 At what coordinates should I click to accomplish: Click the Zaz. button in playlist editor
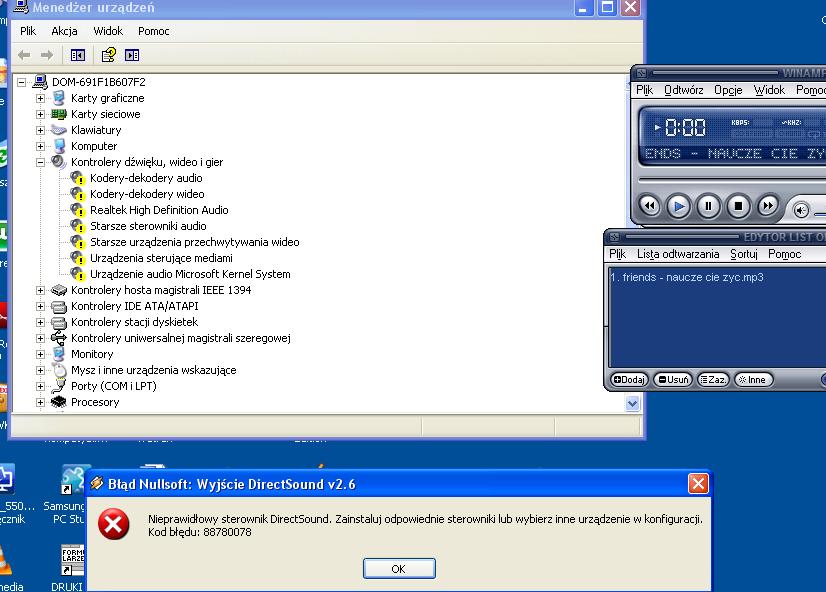tap(713, 380)
